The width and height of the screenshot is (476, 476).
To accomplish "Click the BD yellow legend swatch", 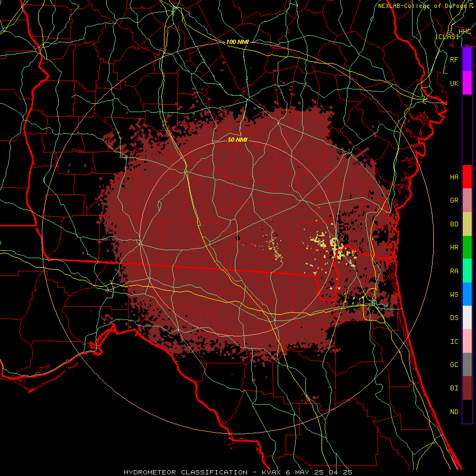I will [x=467, y=224].
